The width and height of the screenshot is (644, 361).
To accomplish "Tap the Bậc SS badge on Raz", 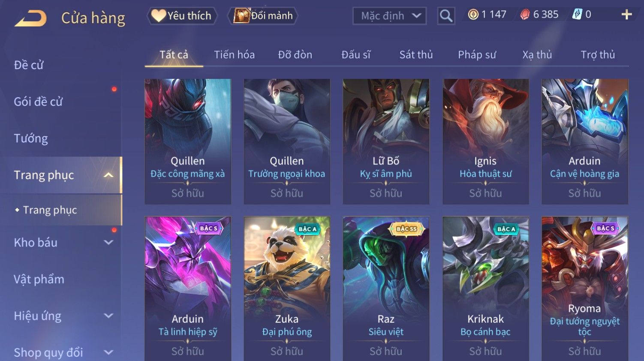I will click(406, 229).
